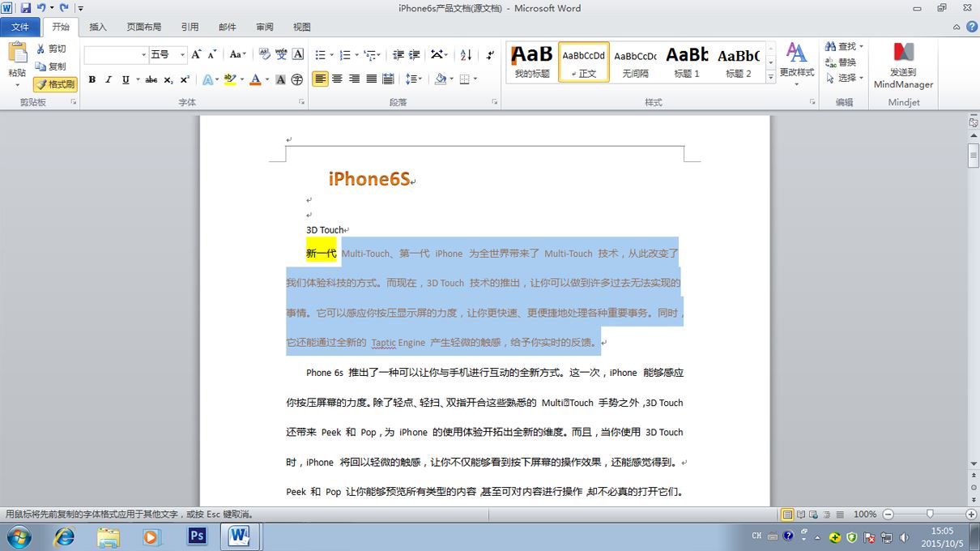Open Photoshop from the taskbar
980x551 pixels.
(x=196, y=536)
